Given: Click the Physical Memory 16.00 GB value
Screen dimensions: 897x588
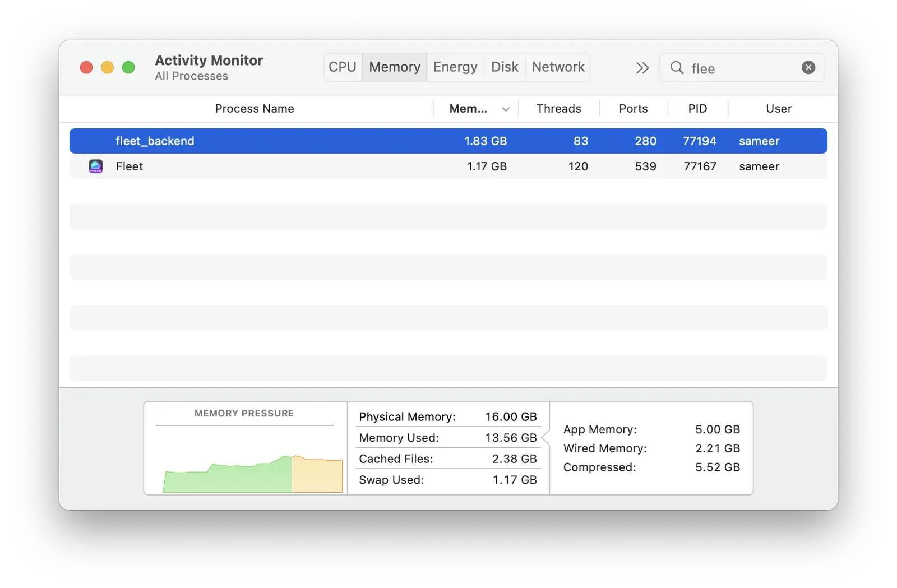Looking at the screenshot, I should [511, 417].
